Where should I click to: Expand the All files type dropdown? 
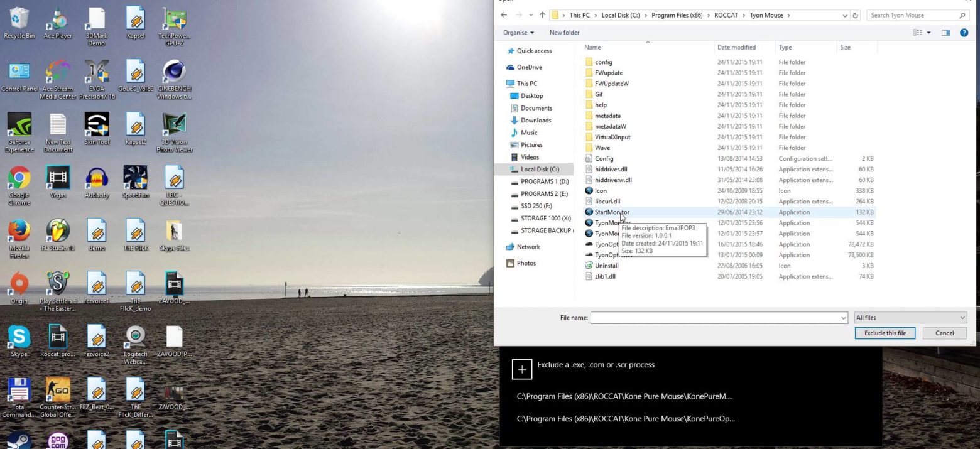click(910, 318)
